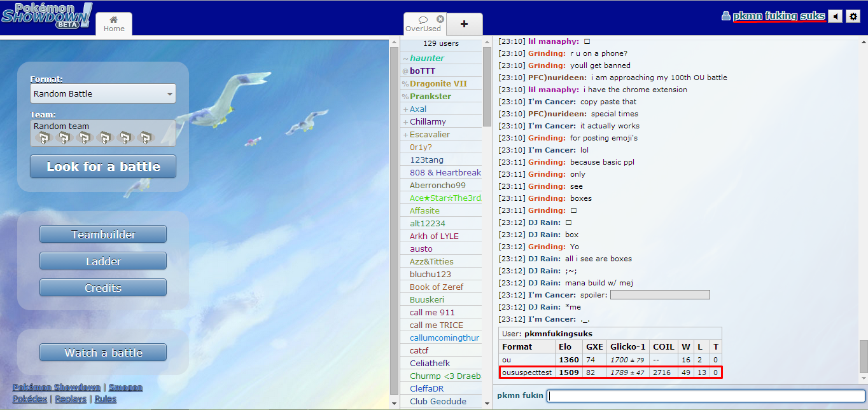
Task: Open the Teambuilder
Action: pos(103,235)
